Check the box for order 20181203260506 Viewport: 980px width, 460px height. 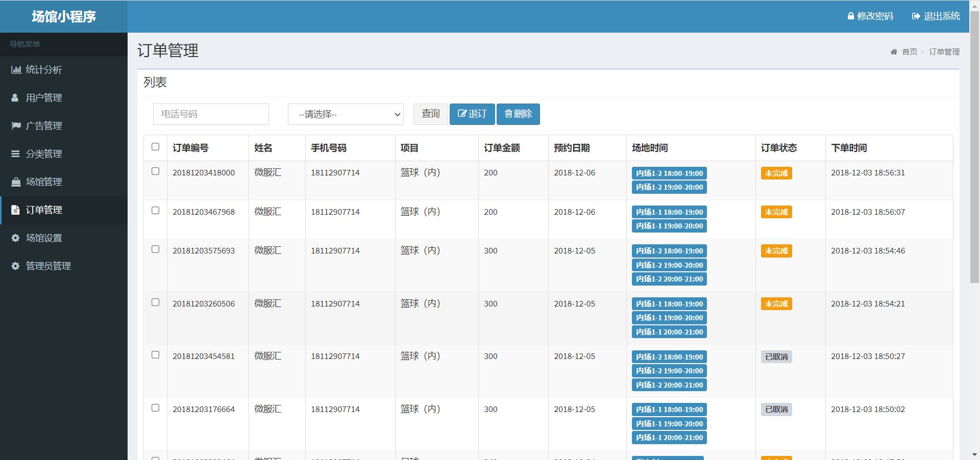(156, 302)
